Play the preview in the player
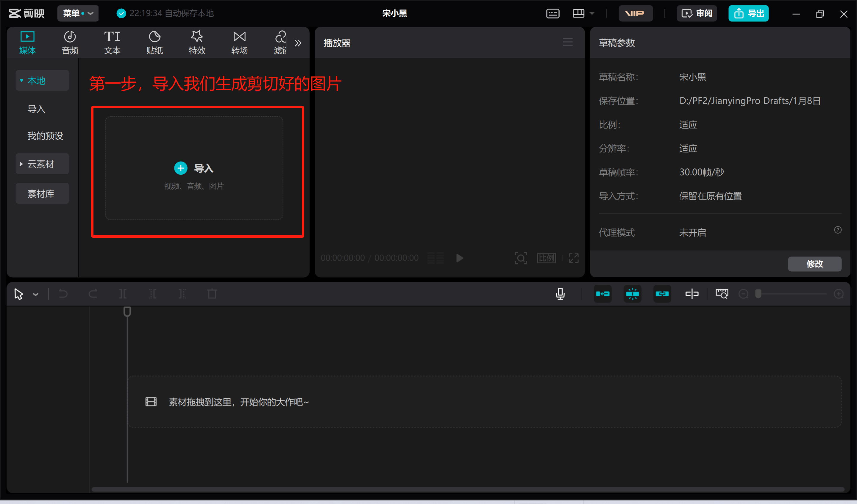 pyautogui.click(x=459, y=258)
